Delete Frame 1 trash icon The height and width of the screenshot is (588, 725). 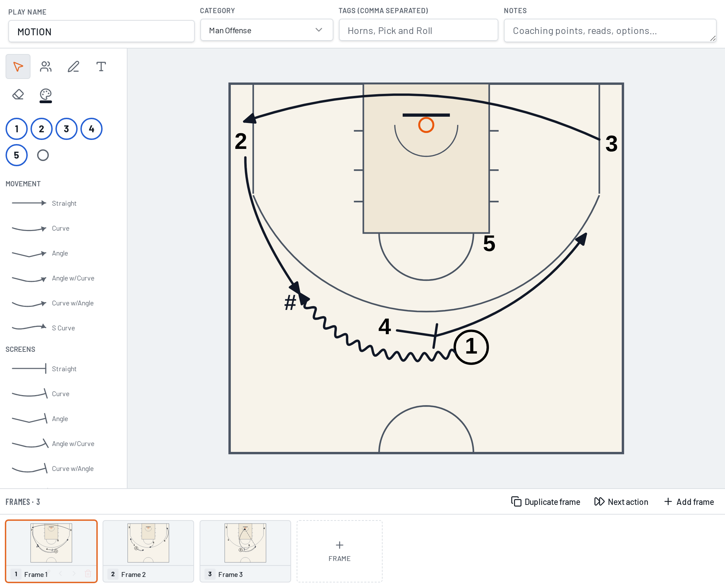tap(88, 574)
